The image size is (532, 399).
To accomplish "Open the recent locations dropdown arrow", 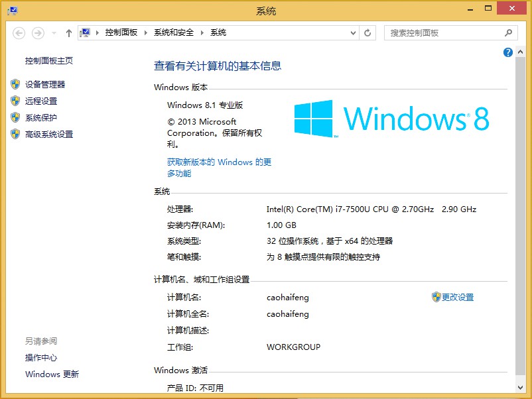I will click(54, 33).
